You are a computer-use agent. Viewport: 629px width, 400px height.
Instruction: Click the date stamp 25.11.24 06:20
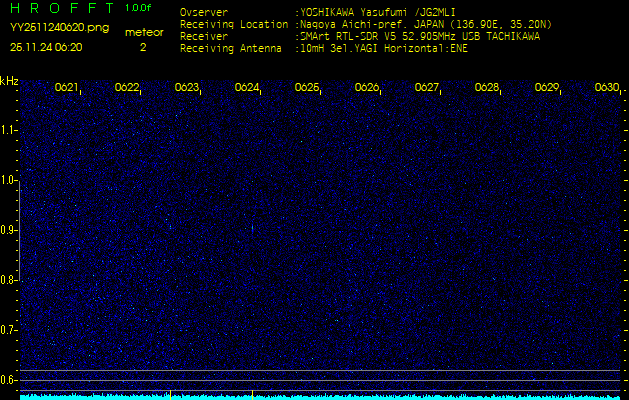(x=46, y=47)
